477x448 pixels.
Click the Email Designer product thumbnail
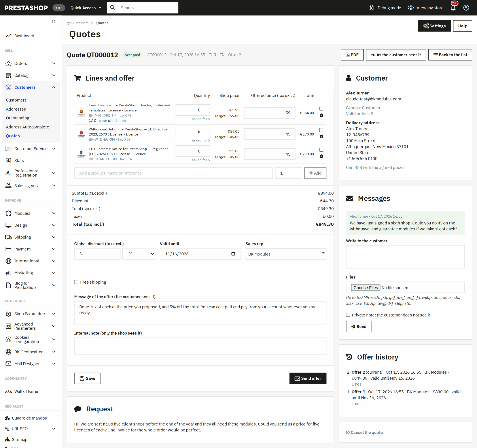81,113
